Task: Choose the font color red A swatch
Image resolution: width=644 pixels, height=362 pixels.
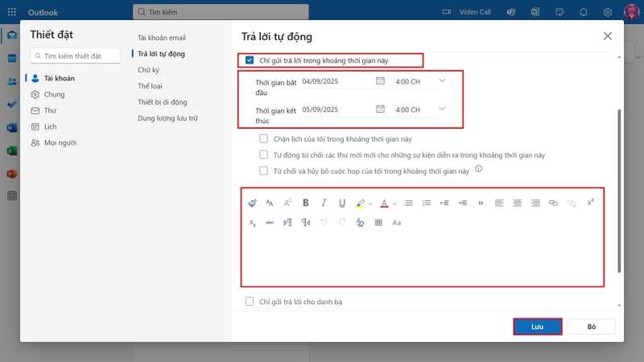Action: click(384, 204)
